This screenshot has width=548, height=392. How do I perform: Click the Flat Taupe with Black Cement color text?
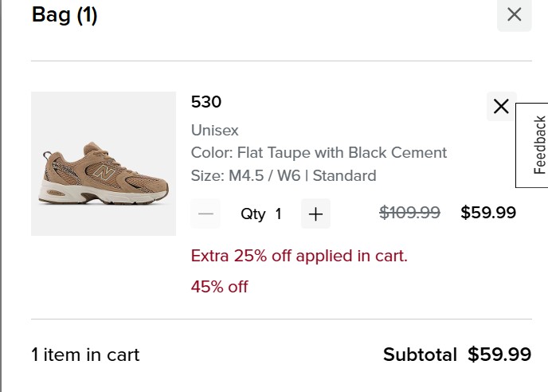319,152
